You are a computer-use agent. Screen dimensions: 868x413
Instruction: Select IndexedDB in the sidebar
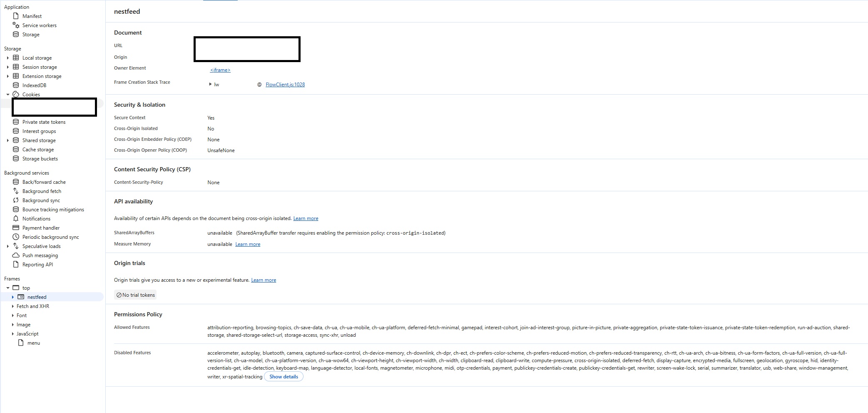(x=34, y=85)
